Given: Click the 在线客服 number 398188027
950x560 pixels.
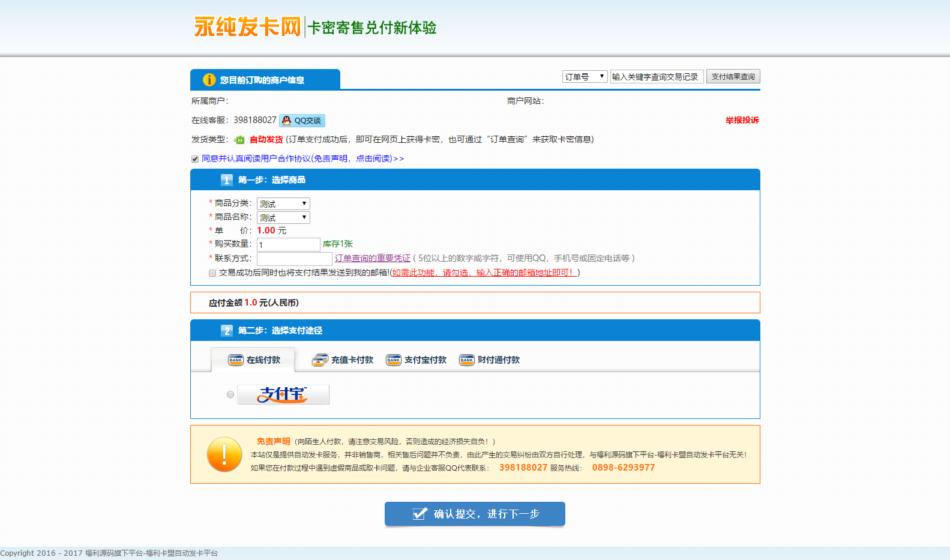Looking at the screenshot, I should 255,121.
